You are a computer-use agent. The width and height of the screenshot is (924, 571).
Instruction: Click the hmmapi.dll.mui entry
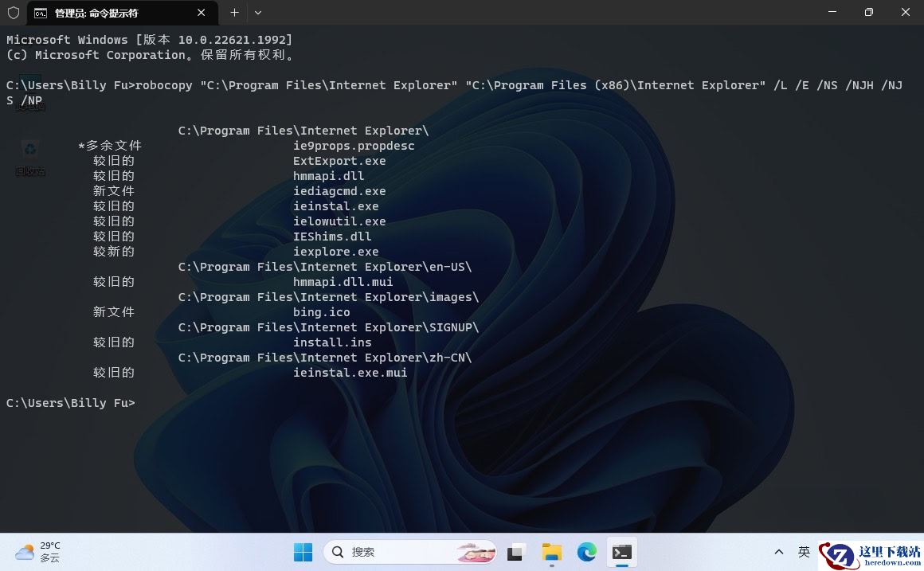[x=343, y=282]
